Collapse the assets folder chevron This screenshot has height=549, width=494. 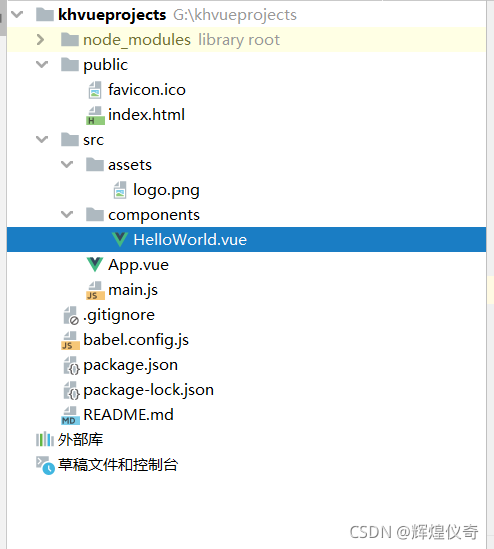click(67, 165)
